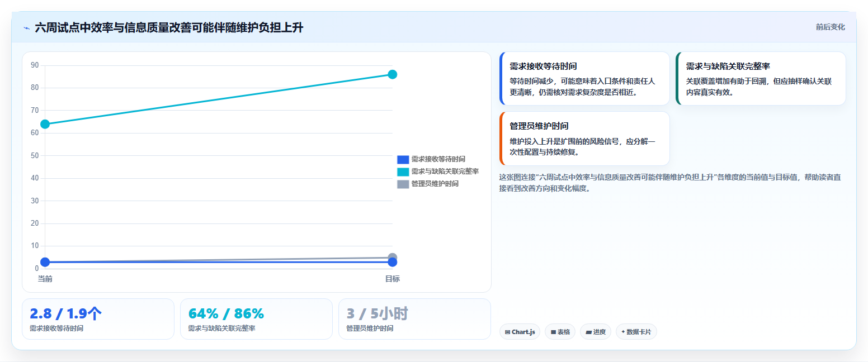868x362 pixels.
Task: Select the 2.8 / 1.9个 stat card
Action: (98, 319)
